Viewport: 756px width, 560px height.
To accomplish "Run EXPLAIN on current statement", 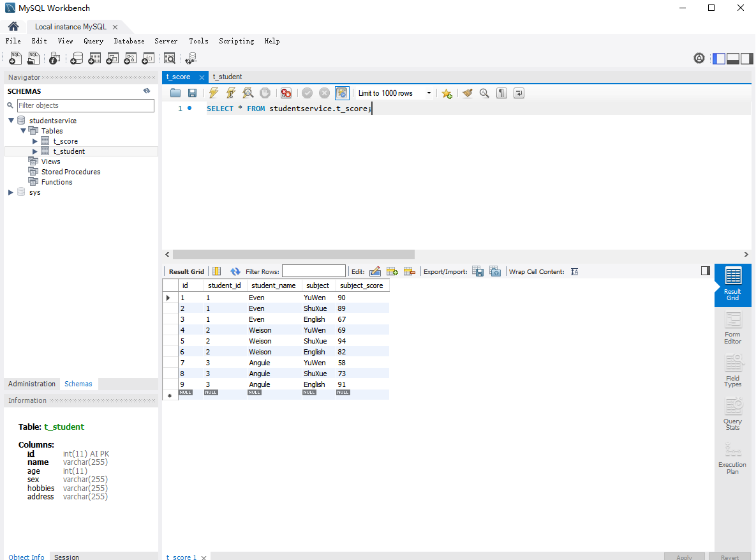I will pyautogui.click(x=248, y=93).
